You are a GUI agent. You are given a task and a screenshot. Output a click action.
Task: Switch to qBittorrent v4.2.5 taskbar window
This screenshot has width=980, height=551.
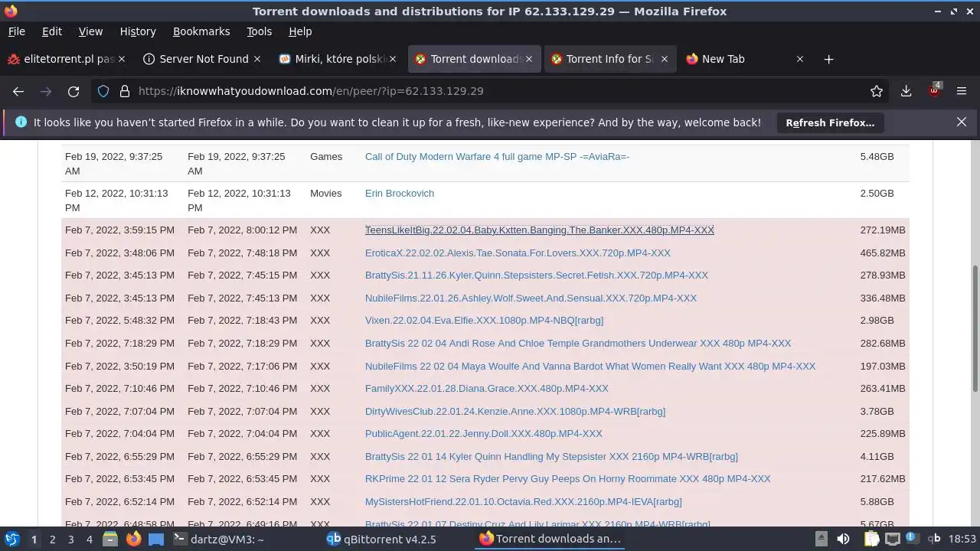(381, 539)
